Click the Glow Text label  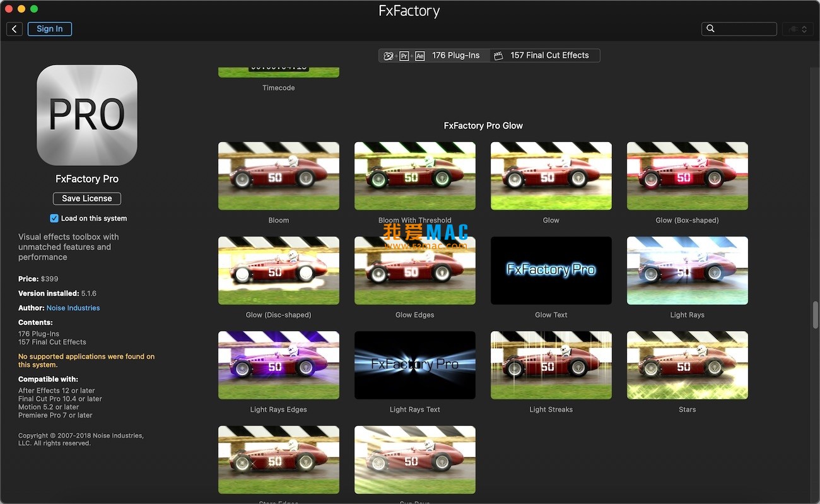[551, 315]
